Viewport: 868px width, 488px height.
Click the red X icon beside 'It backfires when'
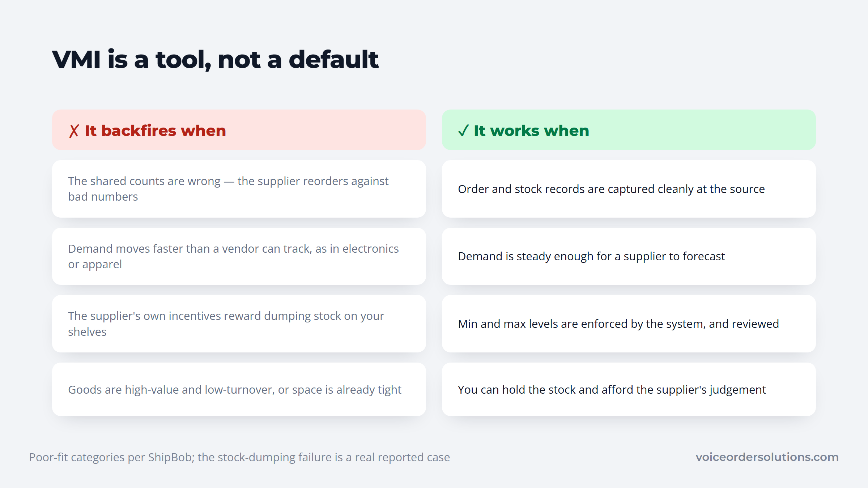74,131
